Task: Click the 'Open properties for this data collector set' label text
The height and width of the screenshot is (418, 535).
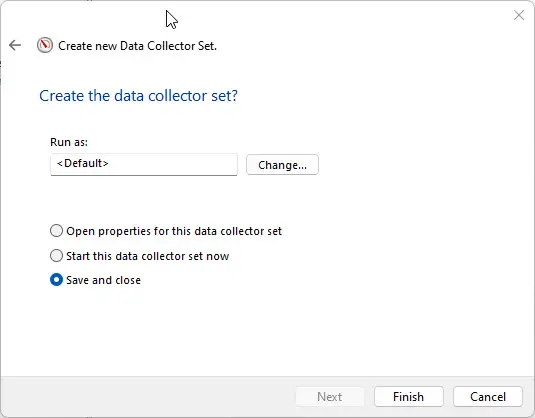Action: click(x=174, y=231)
